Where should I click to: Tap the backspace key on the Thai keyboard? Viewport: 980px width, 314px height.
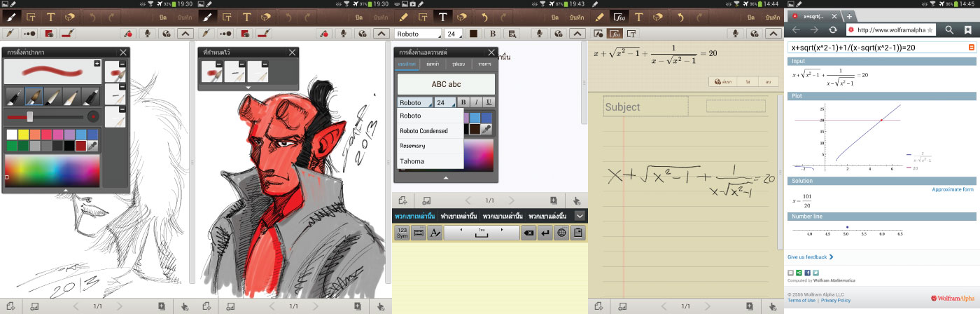pos(529,233)
